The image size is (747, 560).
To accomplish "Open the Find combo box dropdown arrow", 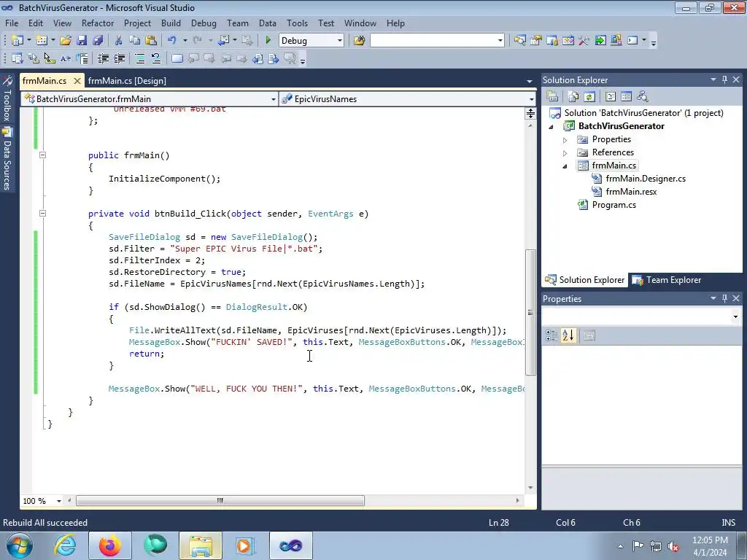I will point(500,41).
